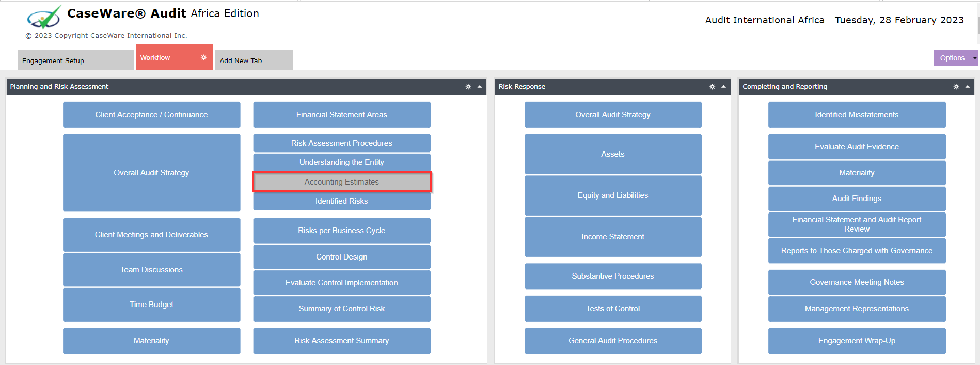Open Management Representations
The width and height of the screenshot is (980, 365).
[x=857, y=309]
